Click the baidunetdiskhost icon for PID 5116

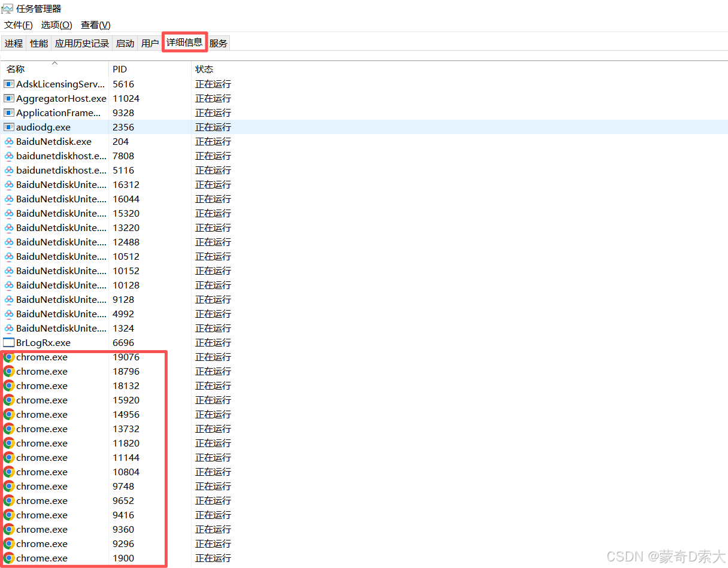click(x=9, y=170)
